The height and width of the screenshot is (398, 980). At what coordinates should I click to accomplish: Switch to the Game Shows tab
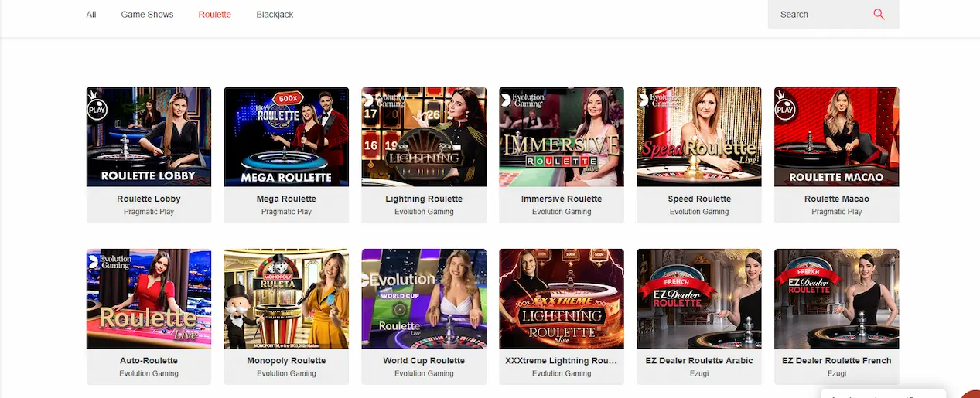pos(147,15)
